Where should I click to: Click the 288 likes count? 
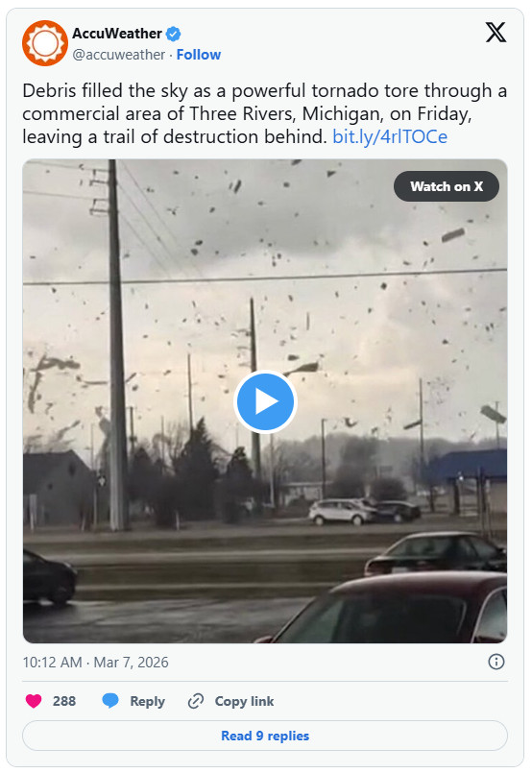pyautogui.click(x=64, y=701)
